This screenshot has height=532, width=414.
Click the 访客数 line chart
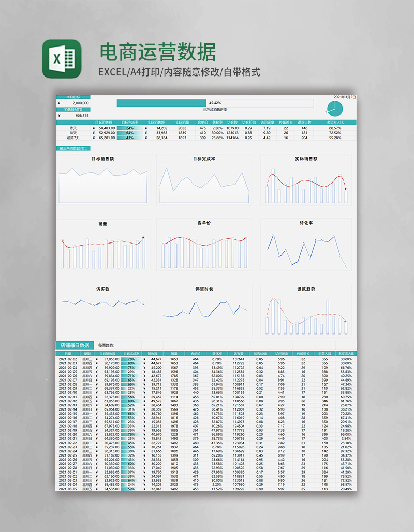(105, 310)
